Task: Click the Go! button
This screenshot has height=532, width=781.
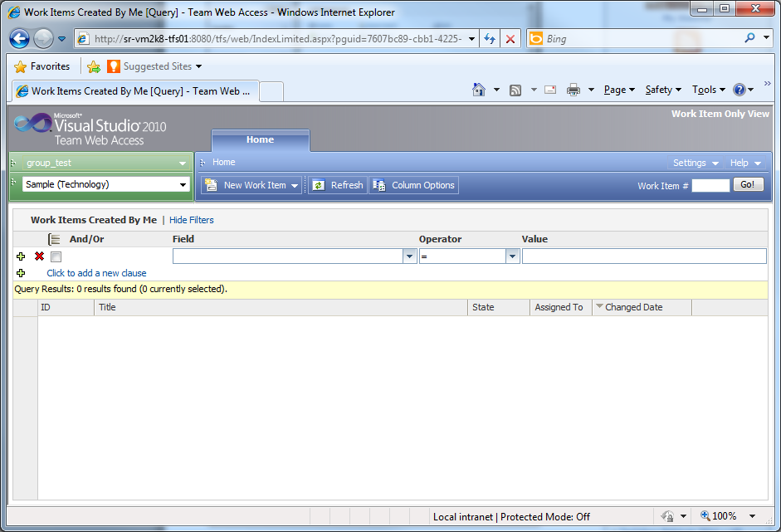Action: [748, 185]
